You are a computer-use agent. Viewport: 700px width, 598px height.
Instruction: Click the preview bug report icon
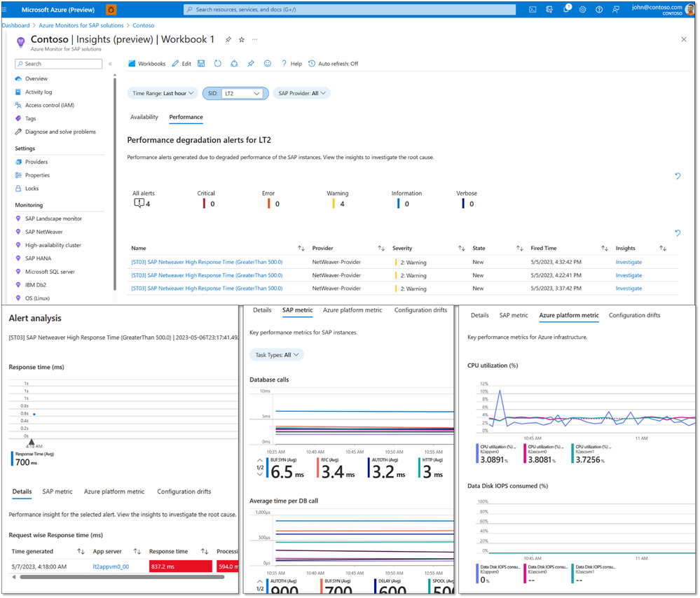tap(111, 9)
